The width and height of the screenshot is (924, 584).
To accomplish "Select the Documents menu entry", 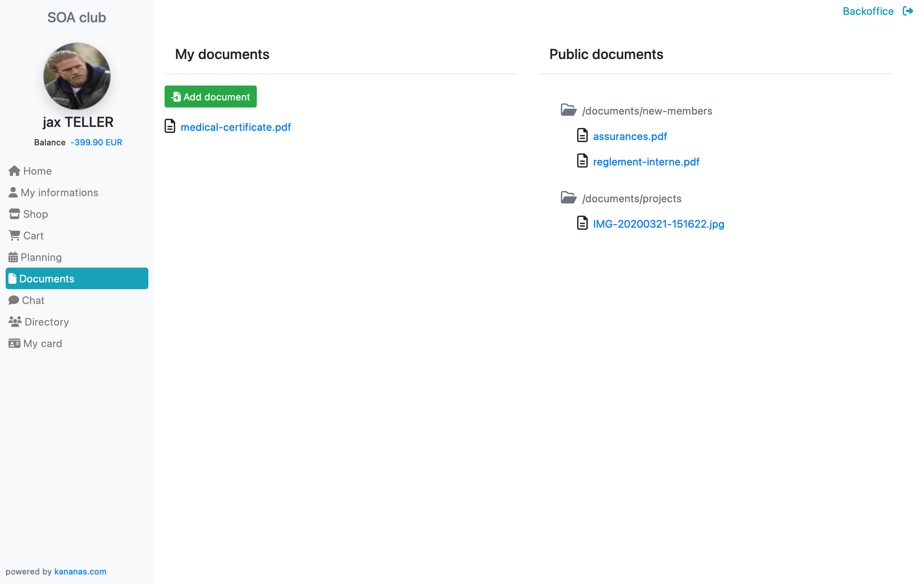I will pyautogui.click(x=77, y=278).
